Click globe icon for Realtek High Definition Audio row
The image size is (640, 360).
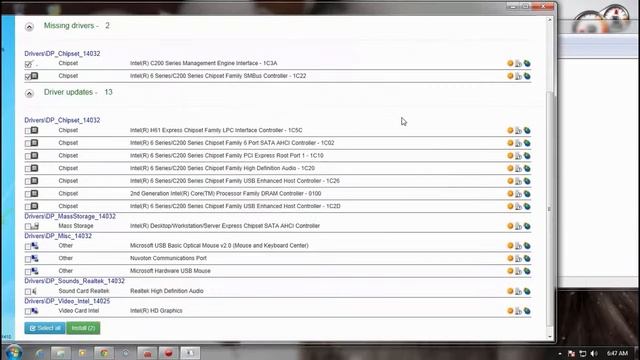click(527, 291)
